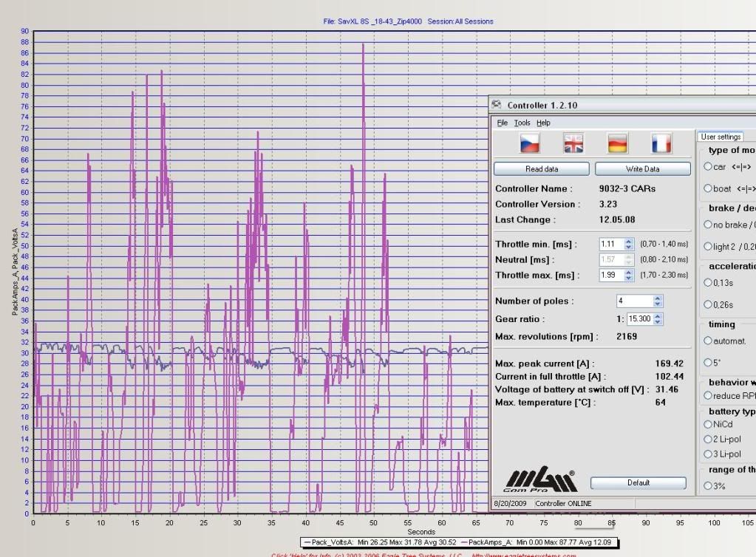Select the Czech flag language icon

click(530, 143)
